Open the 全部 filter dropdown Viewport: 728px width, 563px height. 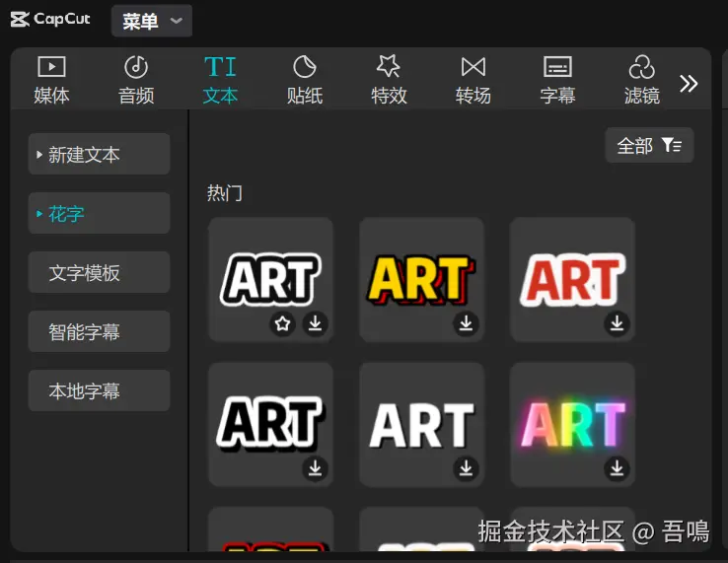pos(649,145)
